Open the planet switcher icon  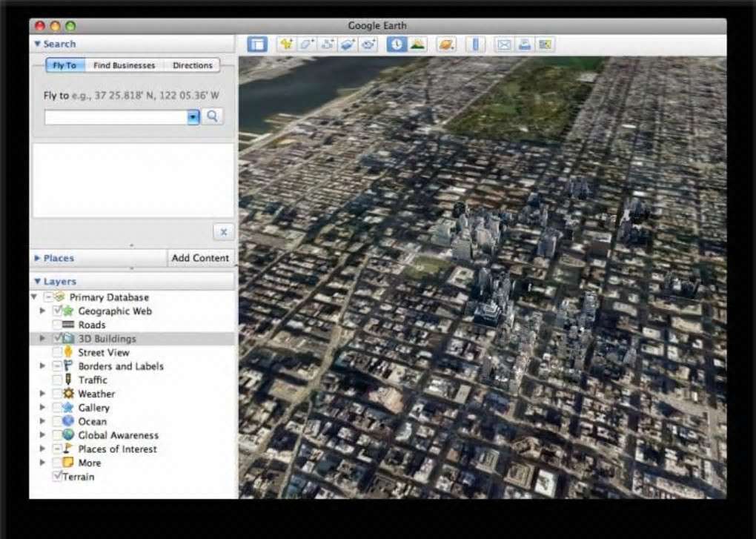pyautogui.click(x=445, y=44)
